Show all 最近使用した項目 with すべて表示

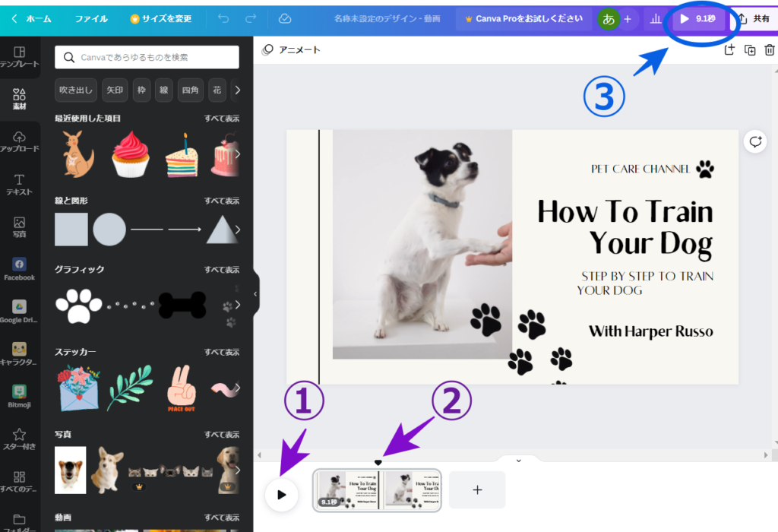pyautogui.click(x=222, y=118)
